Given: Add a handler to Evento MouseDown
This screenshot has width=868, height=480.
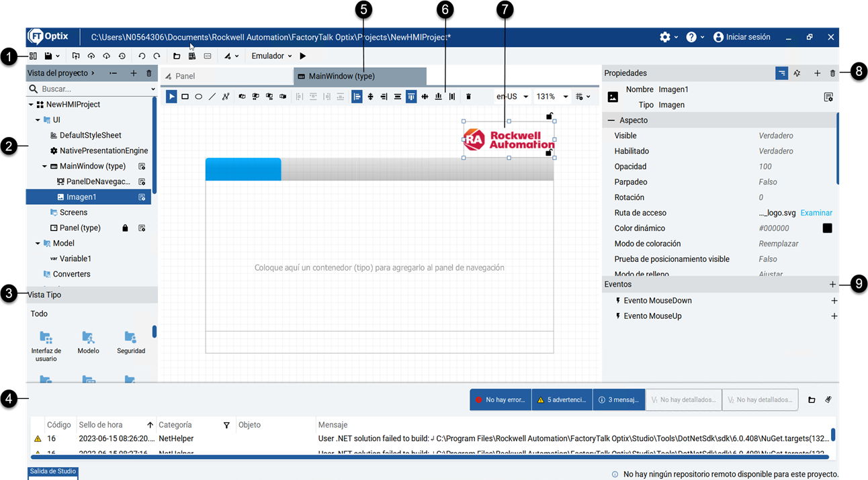Looking at the screenshot, I should click(x=834, y=301).
